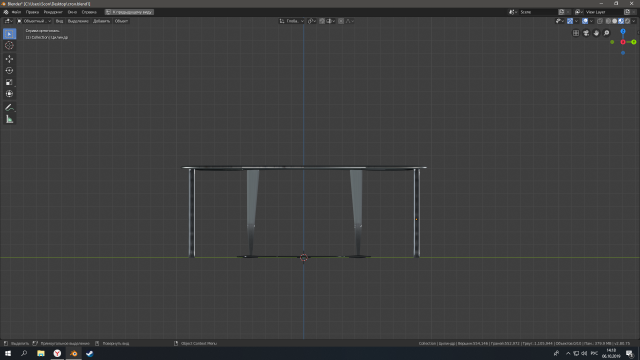Screen dimensions: 640x360
Task: Expand the sidebar toggle arrow
Action: (638, 33)
